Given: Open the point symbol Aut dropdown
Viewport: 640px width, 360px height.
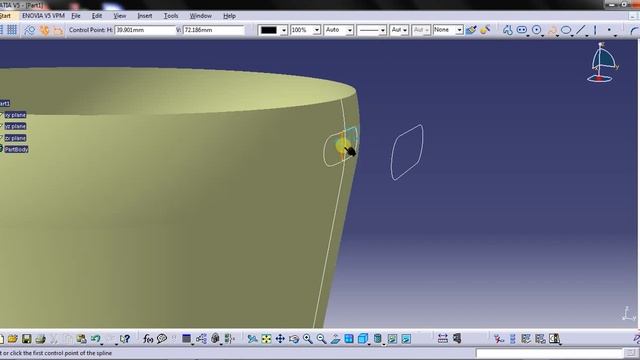Looking at the screenshot, I should point(404,30).
